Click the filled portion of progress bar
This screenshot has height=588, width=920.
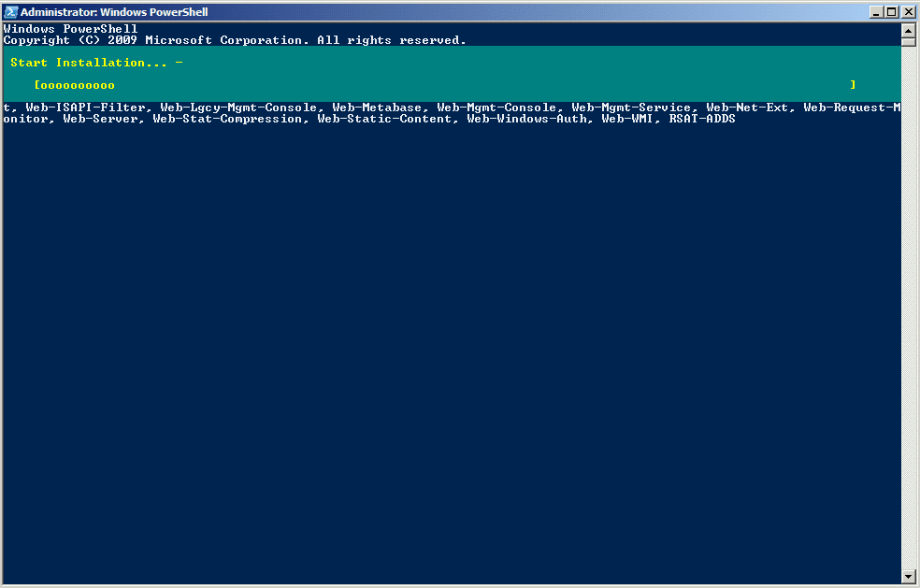point(75,85)
